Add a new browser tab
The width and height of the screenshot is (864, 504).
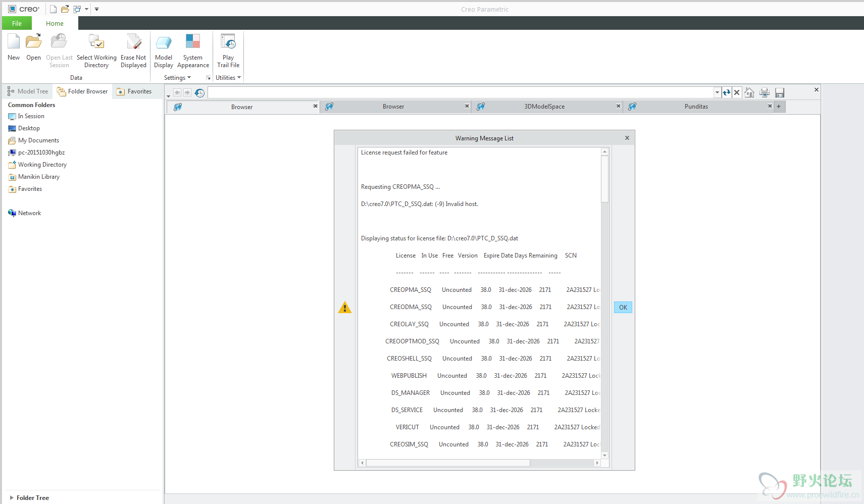tap(779, 106)
